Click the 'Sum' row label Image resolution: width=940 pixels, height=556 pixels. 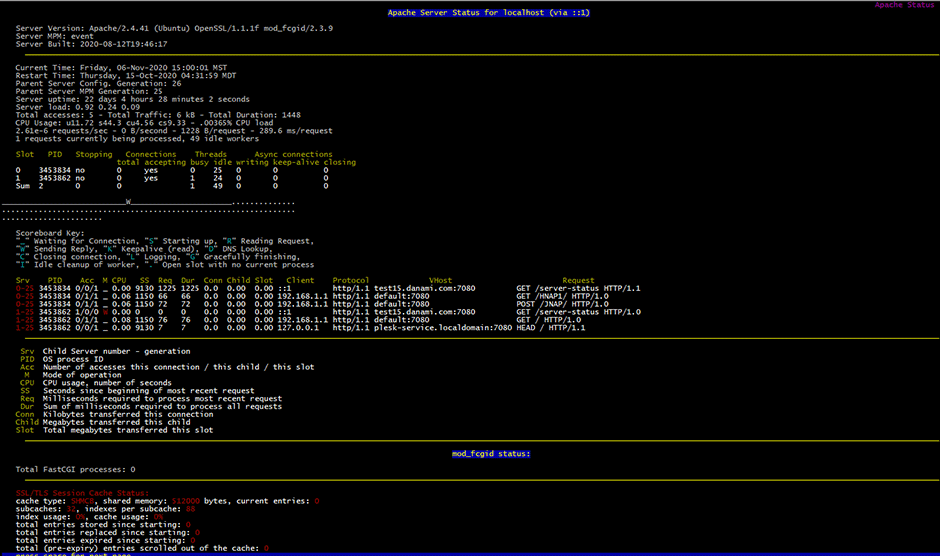pyautogui.click(x=23, y=186)
